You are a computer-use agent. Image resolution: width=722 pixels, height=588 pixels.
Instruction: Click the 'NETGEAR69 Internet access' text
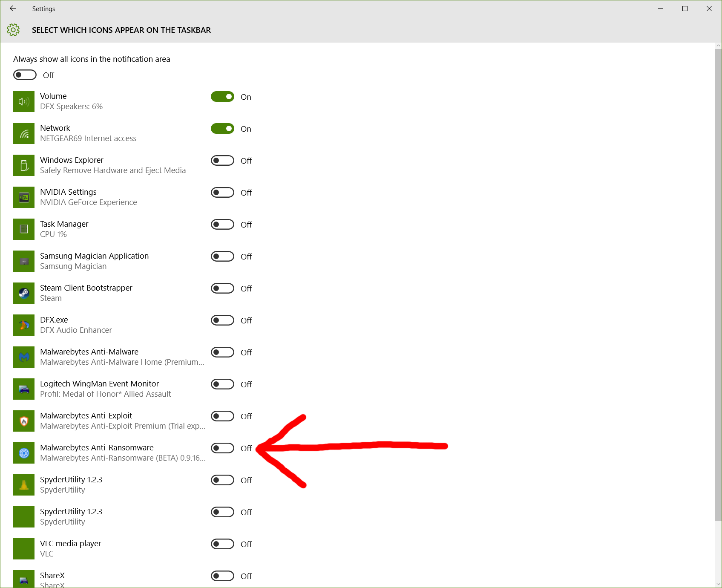[x=88, y=138]
